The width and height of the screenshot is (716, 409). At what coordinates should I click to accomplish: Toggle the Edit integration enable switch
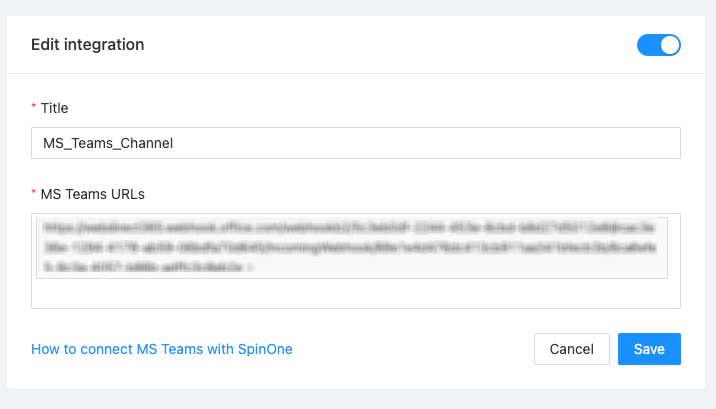point(658,45)
